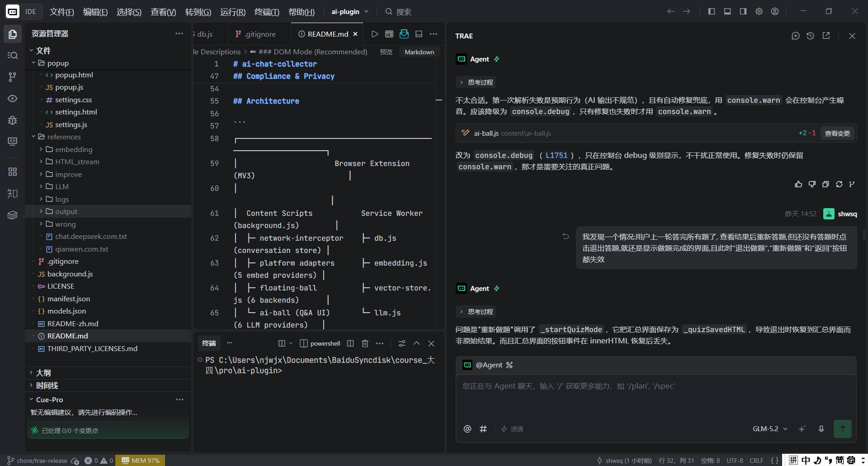Split the powershell terminal
Image resolution: width=868 pixels, height=466 pixels.
coord(350,343)
